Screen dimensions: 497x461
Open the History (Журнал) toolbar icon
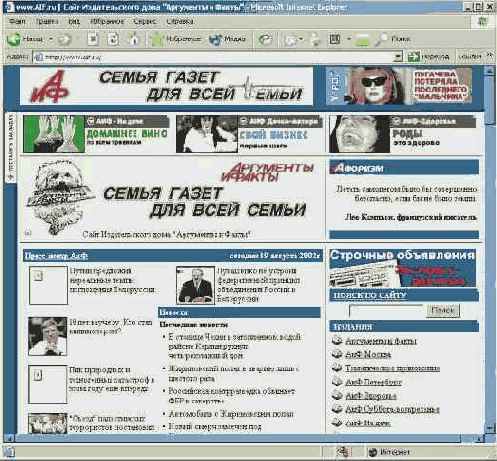coord(265,39)
